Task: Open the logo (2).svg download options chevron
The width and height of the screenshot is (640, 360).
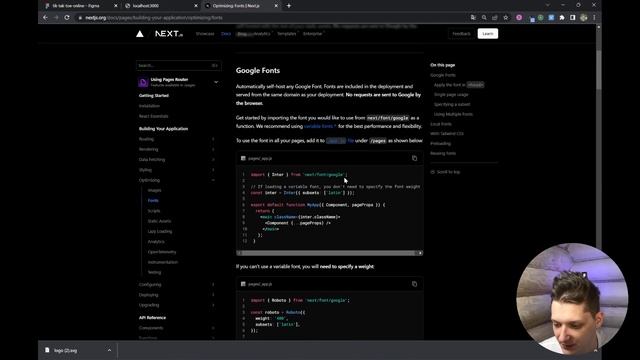Action: coord(109,350)
